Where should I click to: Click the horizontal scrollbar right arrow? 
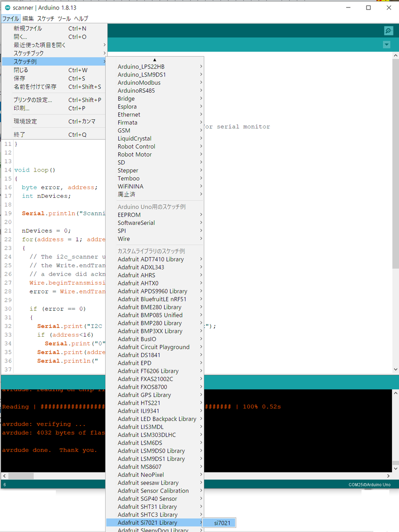pyautogui.click(x=388, y=475)
